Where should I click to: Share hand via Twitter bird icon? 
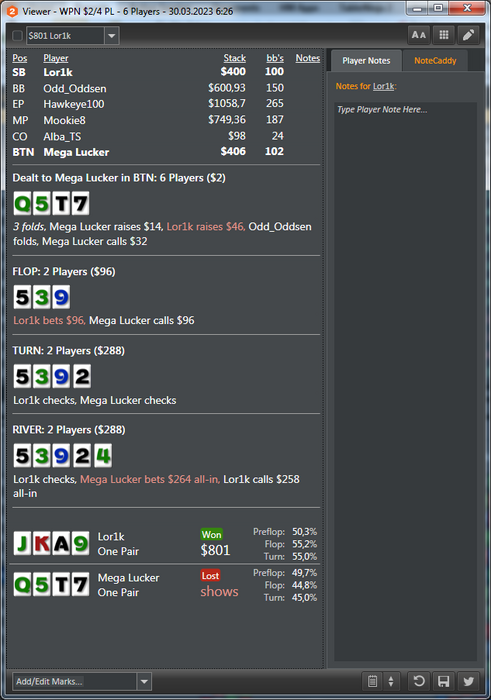click(468, 681)
